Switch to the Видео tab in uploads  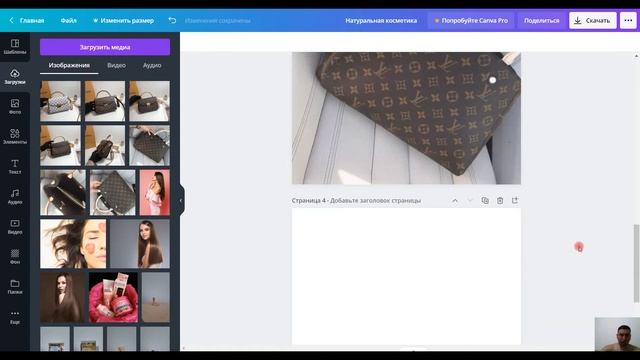(x=116, y=65)
